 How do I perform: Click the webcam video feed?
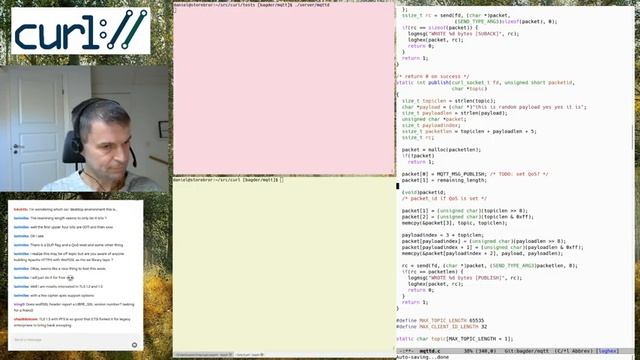[84, 129]
